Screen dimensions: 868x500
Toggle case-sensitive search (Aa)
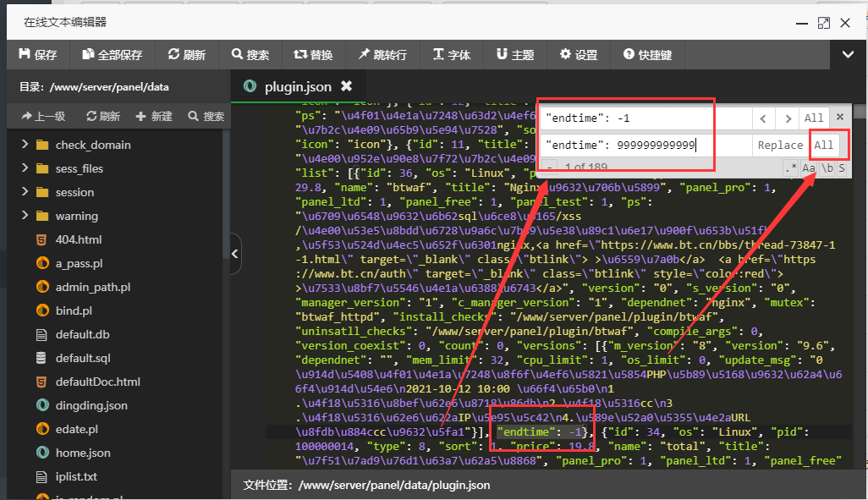809,168
